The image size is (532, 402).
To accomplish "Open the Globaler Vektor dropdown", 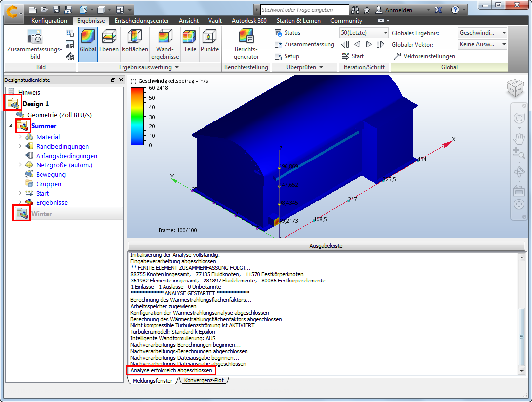I will coord(482,44).
